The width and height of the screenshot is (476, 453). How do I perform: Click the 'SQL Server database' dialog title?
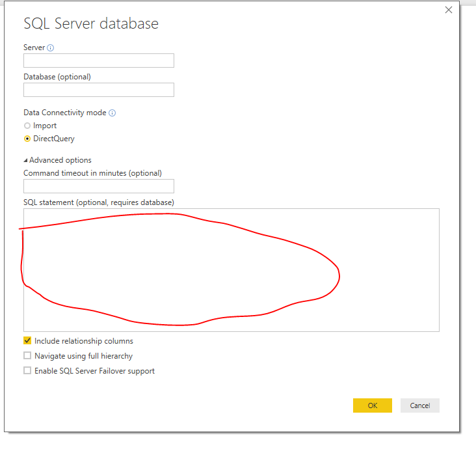pyautogui.click(x=91, y=23)
